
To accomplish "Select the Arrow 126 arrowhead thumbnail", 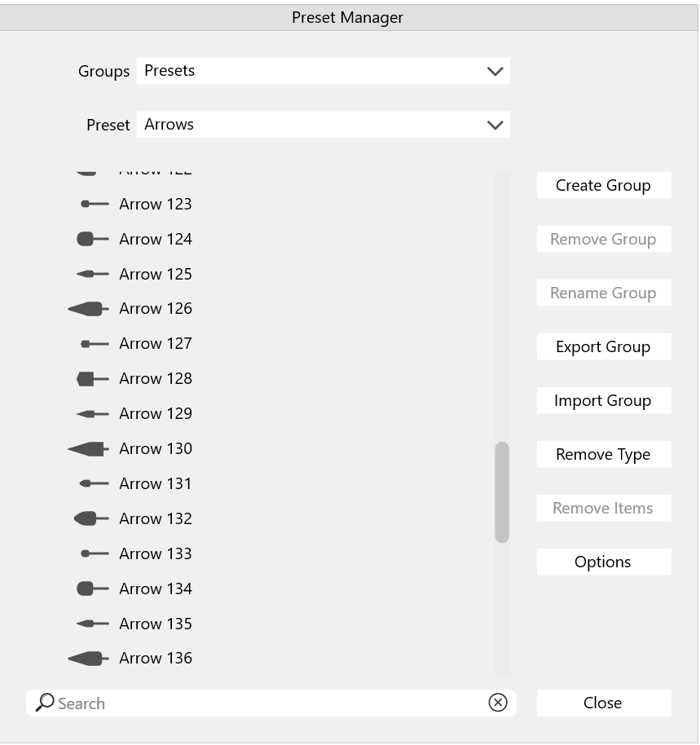I will tap(88, 309).
